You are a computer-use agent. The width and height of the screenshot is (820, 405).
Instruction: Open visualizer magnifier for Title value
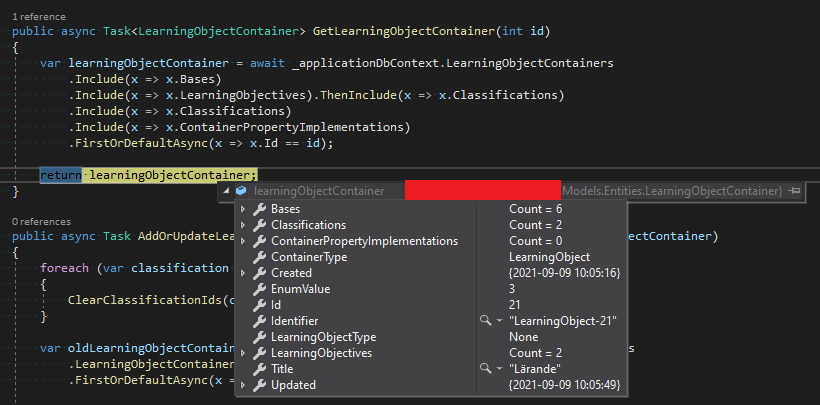pos(486,369)
